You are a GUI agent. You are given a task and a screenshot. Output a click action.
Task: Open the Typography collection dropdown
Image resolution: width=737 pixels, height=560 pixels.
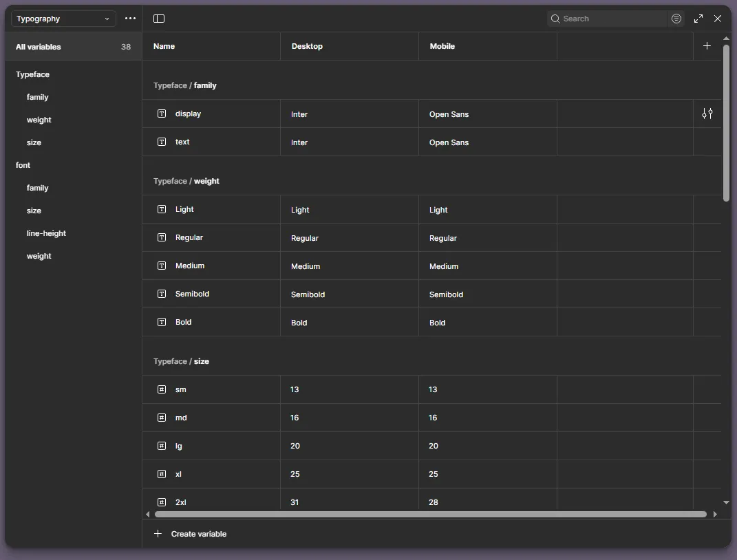pyautogui.click(x=62, y=19)
